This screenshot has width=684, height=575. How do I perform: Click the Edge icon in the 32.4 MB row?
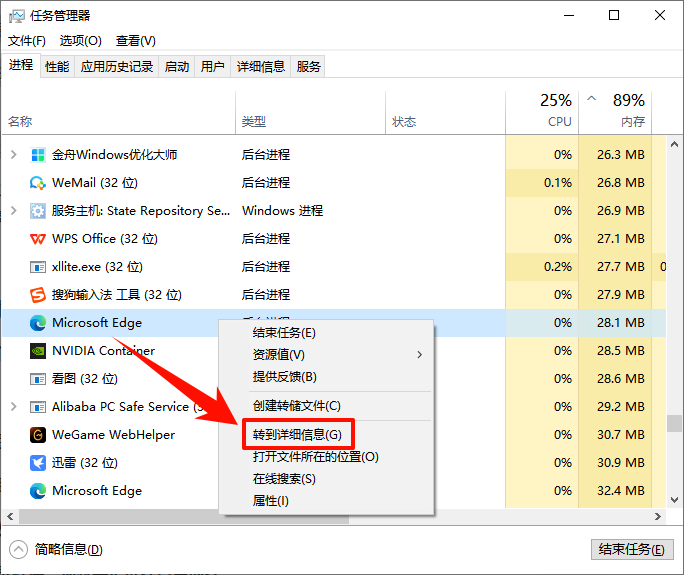[38, 491]
